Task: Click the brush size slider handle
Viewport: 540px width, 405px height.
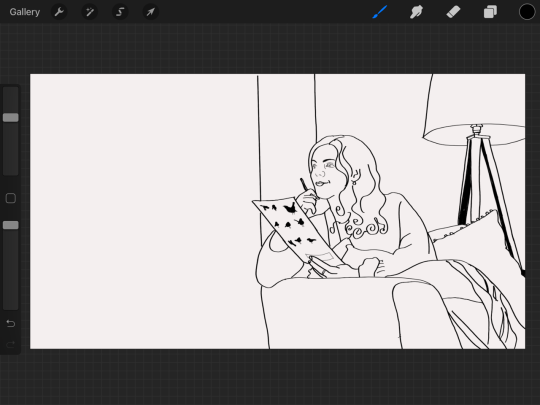Action: [x=11, y=117]
